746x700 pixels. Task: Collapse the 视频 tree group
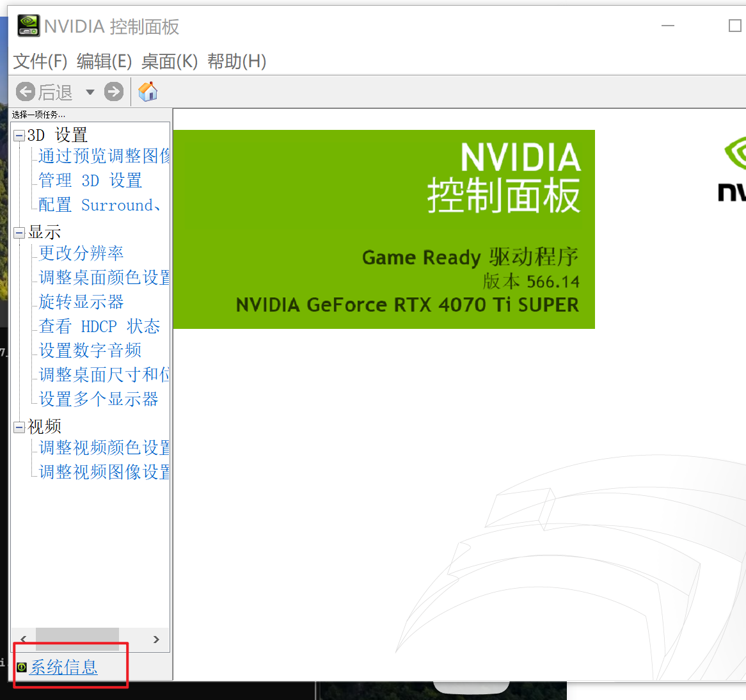pyautogui.click(x=19, y=427)
